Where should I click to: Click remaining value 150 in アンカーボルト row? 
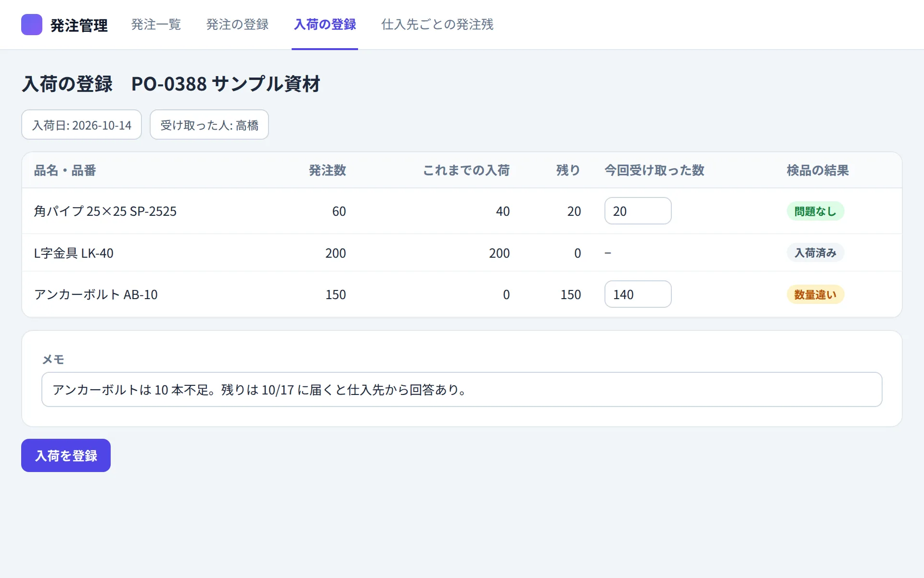pyautogui.click(x=571, y=294)
